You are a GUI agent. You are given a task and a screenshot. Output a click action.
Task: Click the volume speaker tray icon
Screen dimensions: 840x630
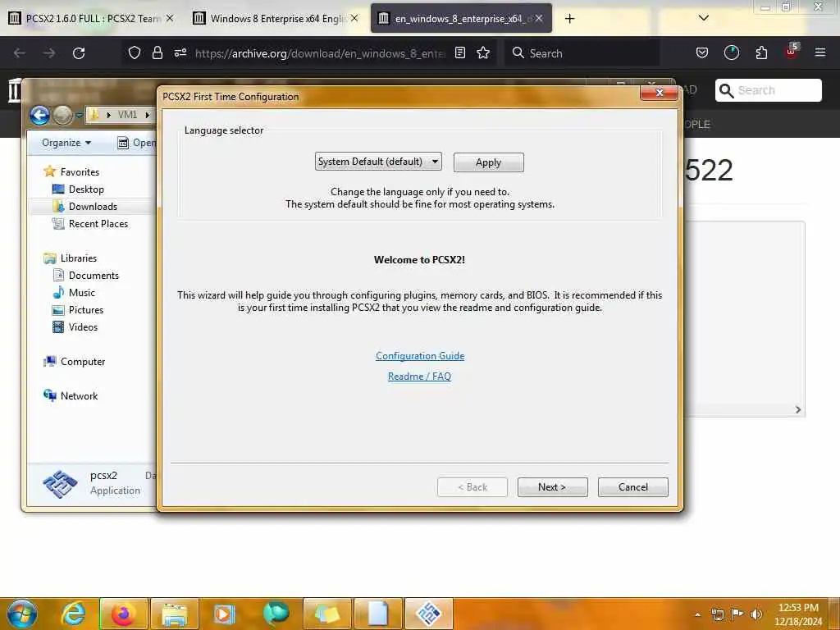coord(756,614)
